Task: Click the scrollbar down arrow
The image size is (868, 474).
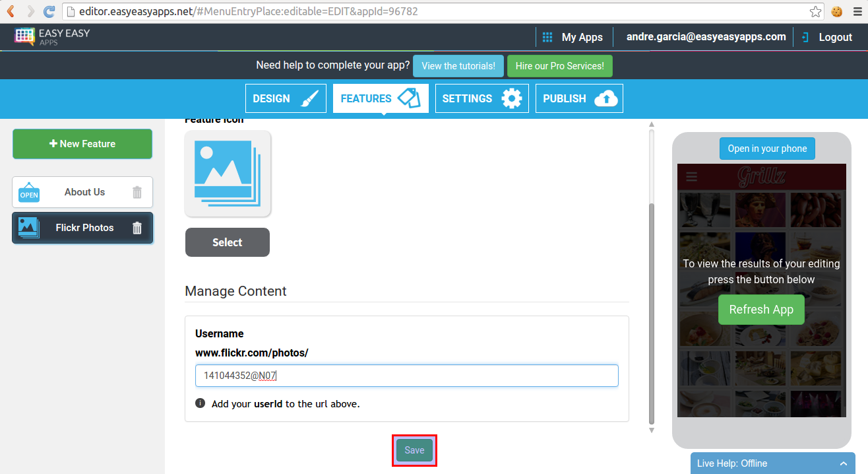Action: point(651,430)
